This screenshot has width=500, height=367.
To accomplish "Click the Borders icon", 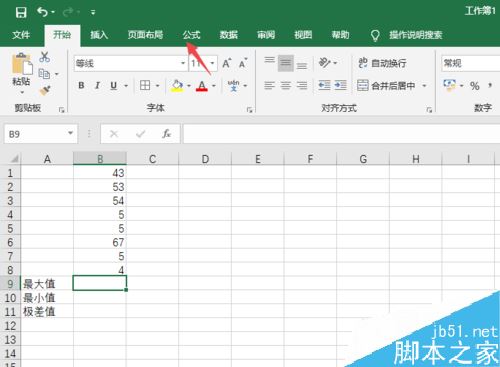I will (145, 86).
